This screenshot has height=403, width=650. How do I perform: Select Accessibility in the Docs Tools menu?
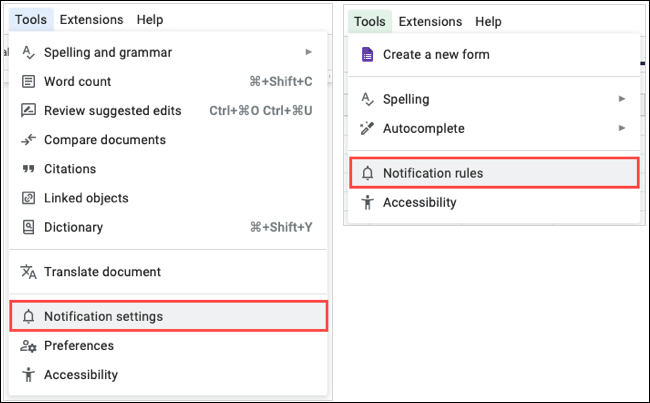click(x=168, y=375)
